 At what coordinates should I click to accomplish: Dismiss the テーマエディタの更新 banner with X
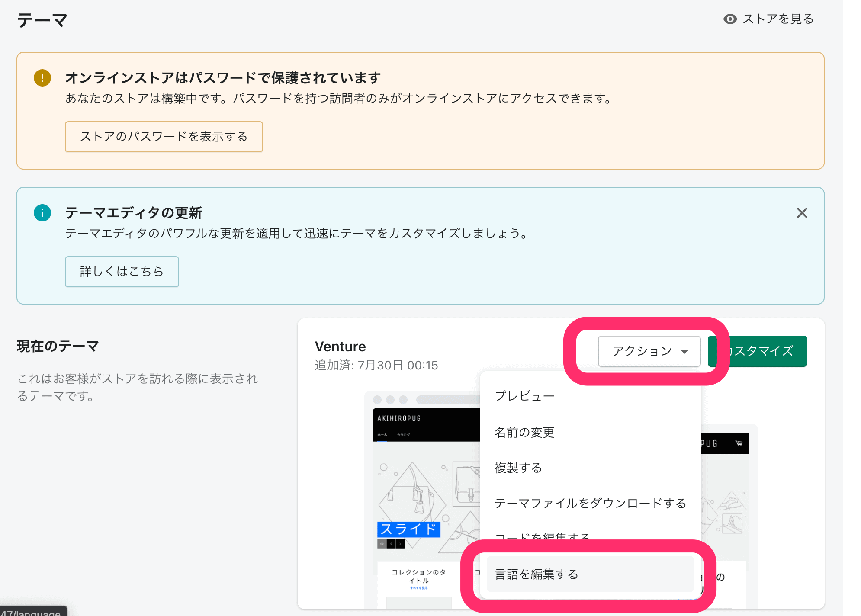tap(802, 213)
